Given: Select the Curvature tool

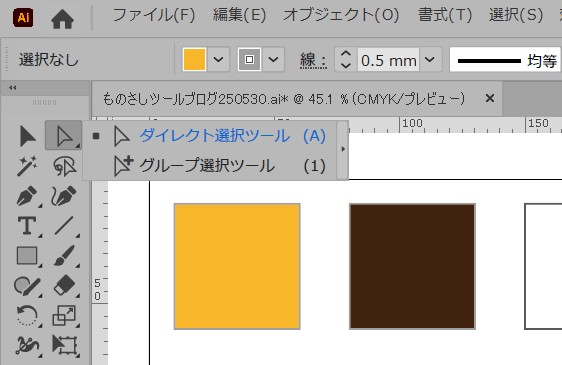Looking at the screenshot, I should coord(64,196).
